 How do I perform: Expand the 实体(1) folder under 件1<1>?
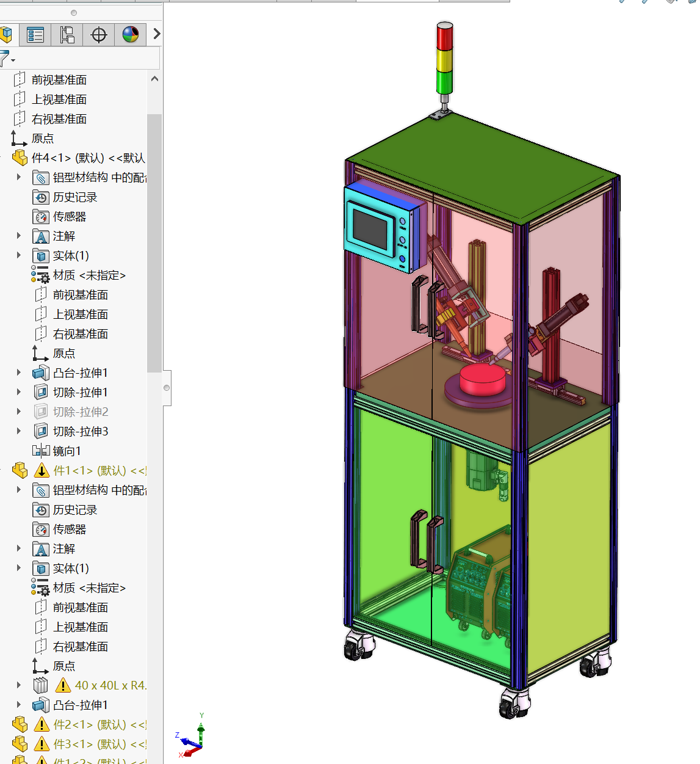[18, 568]
